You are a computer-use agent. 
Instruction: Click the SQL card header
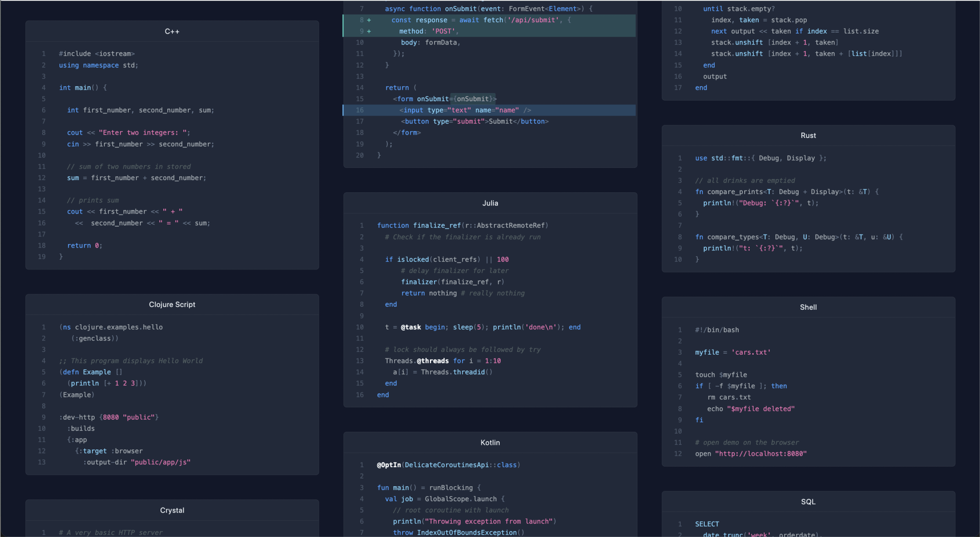pyautogui.click(x=808, y=502)
